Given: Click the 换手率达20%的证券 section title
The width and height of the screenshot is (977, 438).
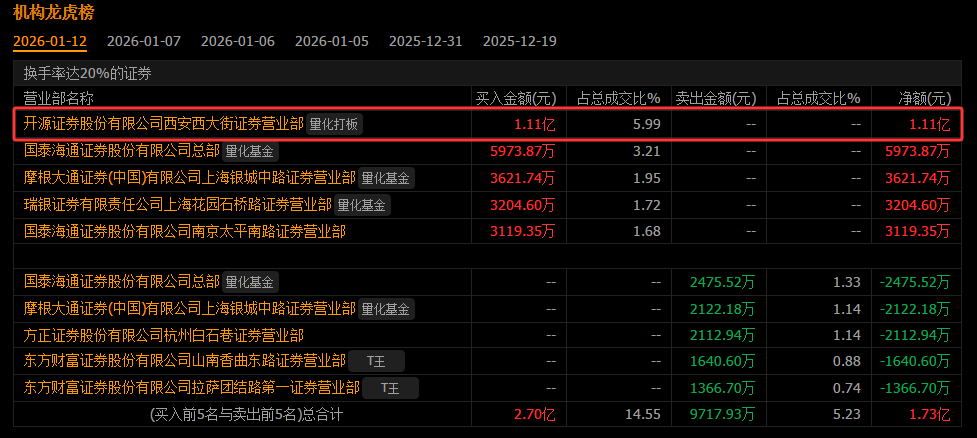Looking at the screenshot, I should pos(88,74).
